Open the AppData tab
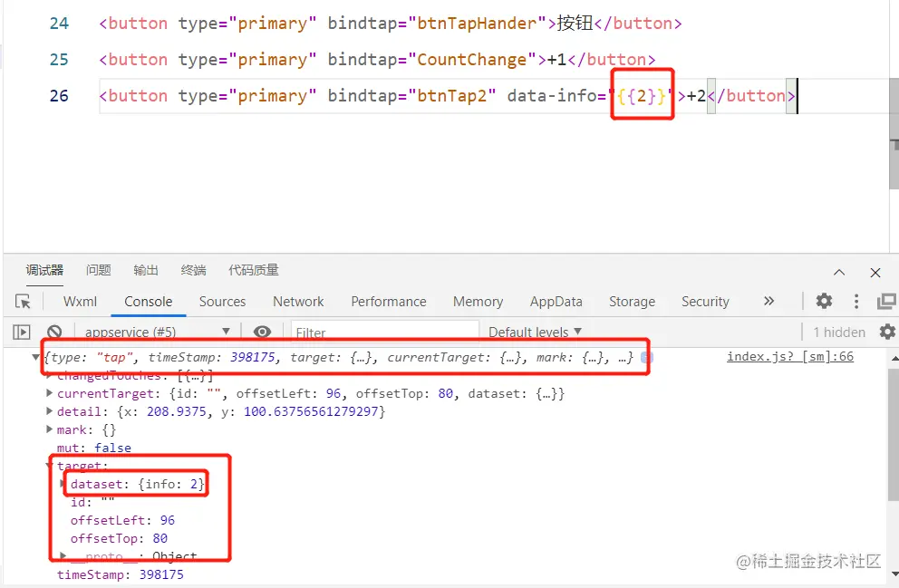 556,302
